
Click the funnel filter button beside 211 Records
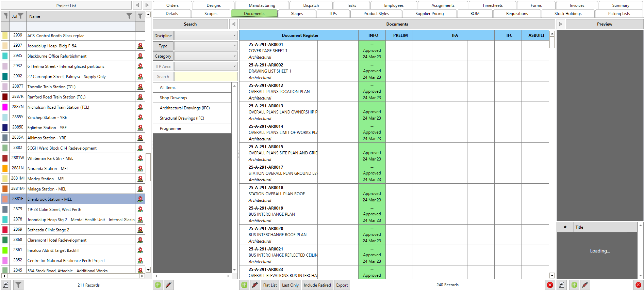tap(18, 285)
